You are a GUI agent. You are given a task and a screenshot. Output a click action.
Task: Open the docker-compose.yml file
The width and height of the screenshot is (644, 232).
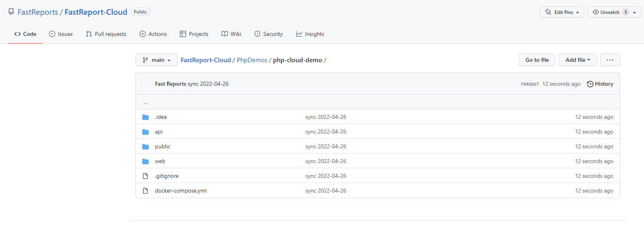(x=181, y=191)
